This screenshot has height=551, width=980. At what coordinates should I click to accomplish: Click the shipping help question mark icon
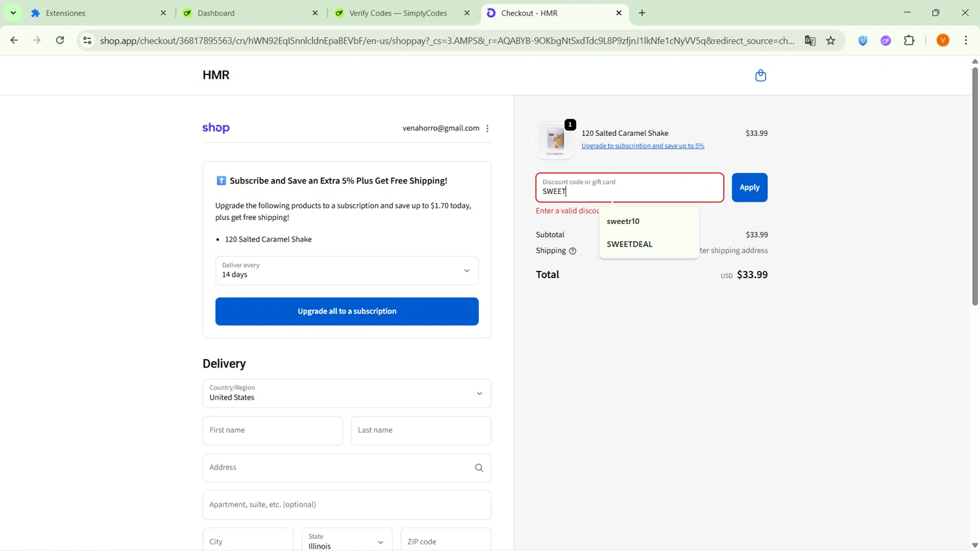tap(573, 251)
